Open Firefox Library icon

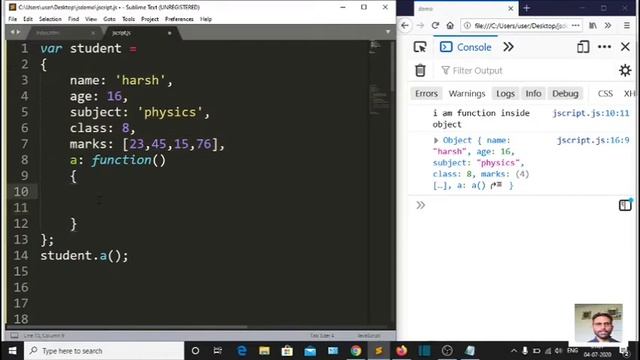click(593, 25)
